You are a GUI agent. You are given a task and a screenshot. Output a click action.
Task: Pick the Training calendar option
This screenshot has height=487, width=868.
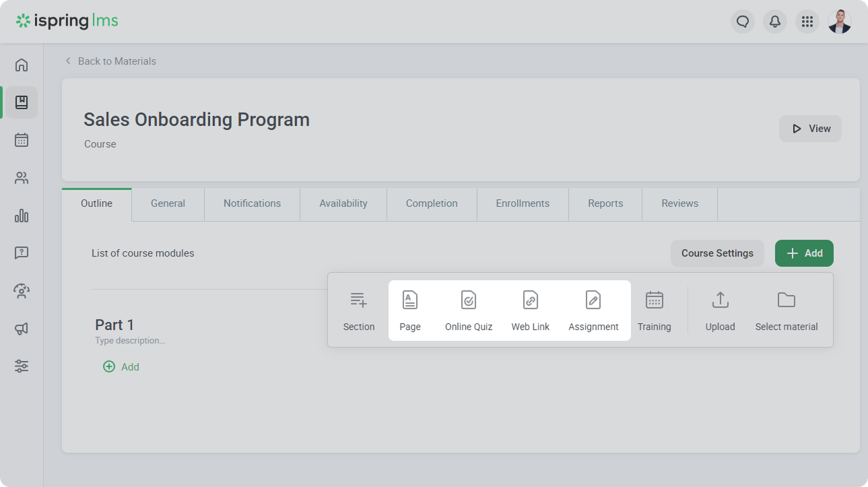[x=654, y=311]
